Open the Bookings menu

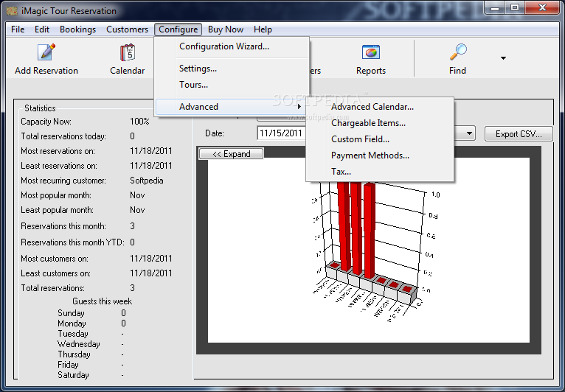coord(78,29)
